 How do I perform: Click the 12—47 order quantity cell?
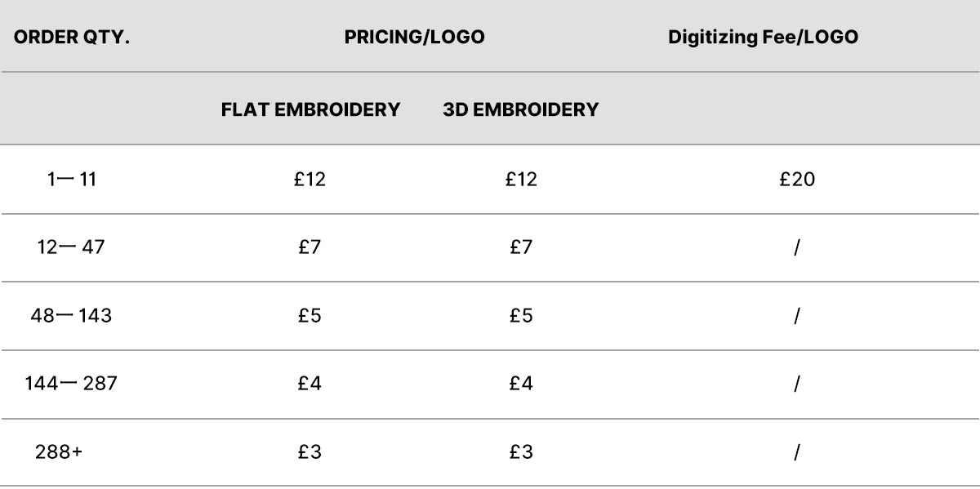pyautogui.click(x=71, y=247)
